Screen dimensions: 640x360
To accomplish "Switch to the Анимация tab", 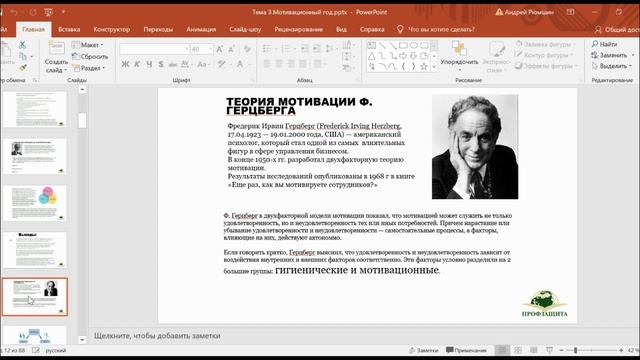I will [201, 29].
